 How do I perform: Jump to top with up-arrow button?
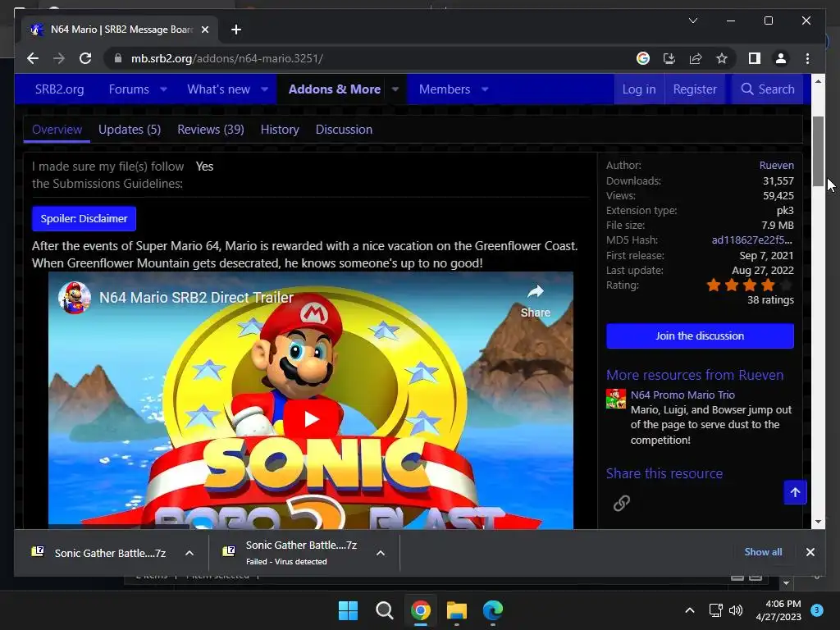pyautogui.click(x=795, y=492)
